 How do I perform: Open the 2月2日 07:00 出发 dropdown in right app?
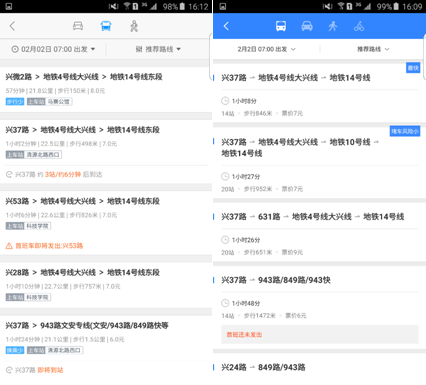point(266,49)
